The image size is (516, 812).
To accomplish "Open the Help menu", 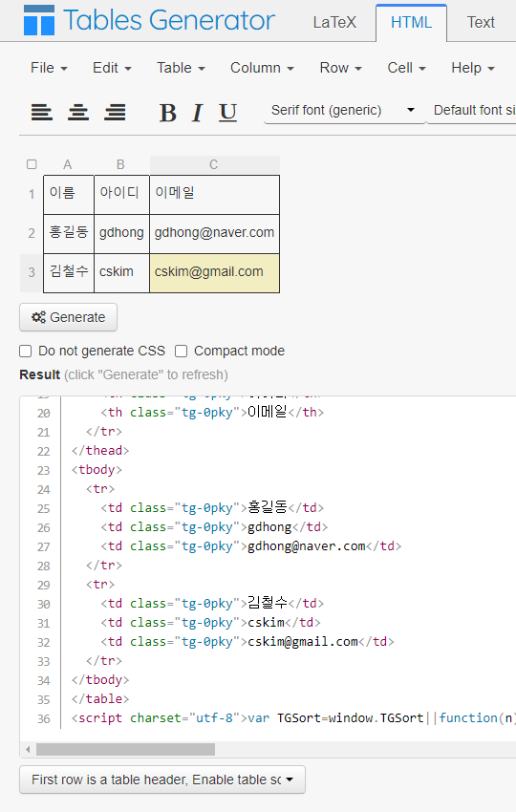I will coord(472,68).
